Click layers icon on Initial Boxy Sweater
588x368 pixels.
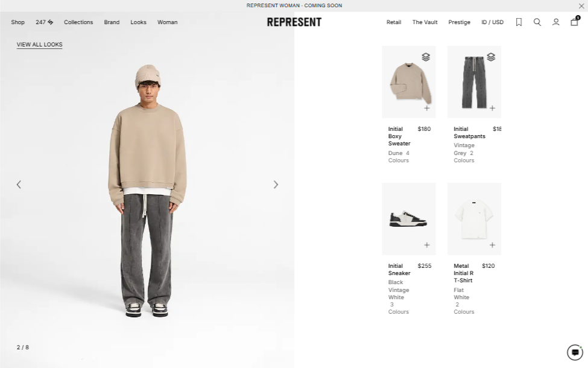[x=426, y=57]
